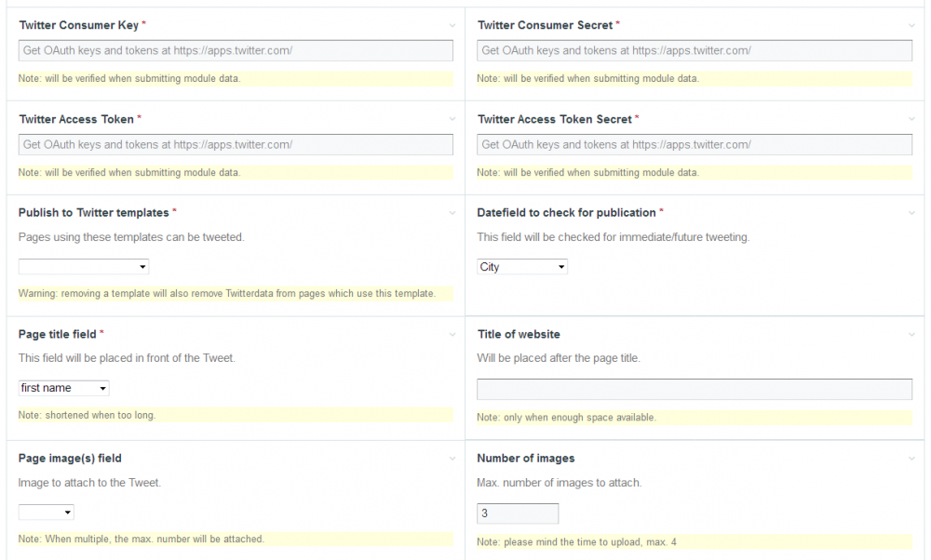Open the Datefield dropdown showing City
This screenshot has width=931, height=560.
[x=522, y=267]
